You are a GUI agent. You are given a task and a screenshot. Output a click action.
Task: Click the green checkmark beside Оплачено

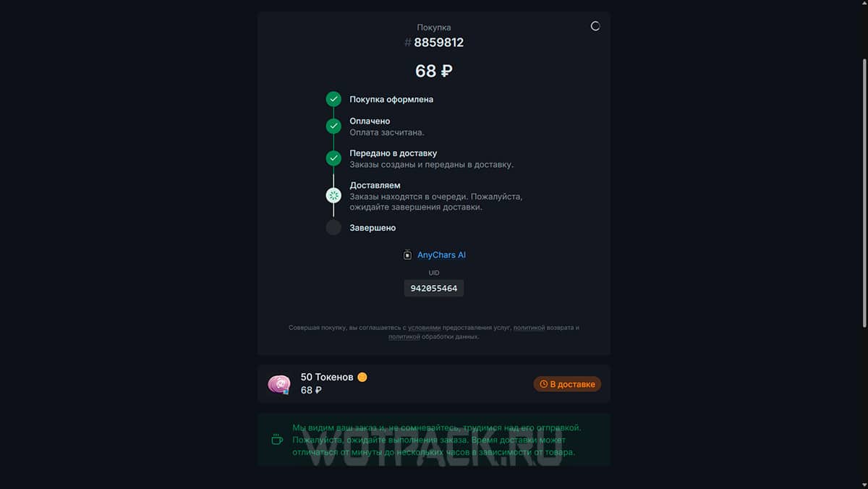click(x=333, y=126)
